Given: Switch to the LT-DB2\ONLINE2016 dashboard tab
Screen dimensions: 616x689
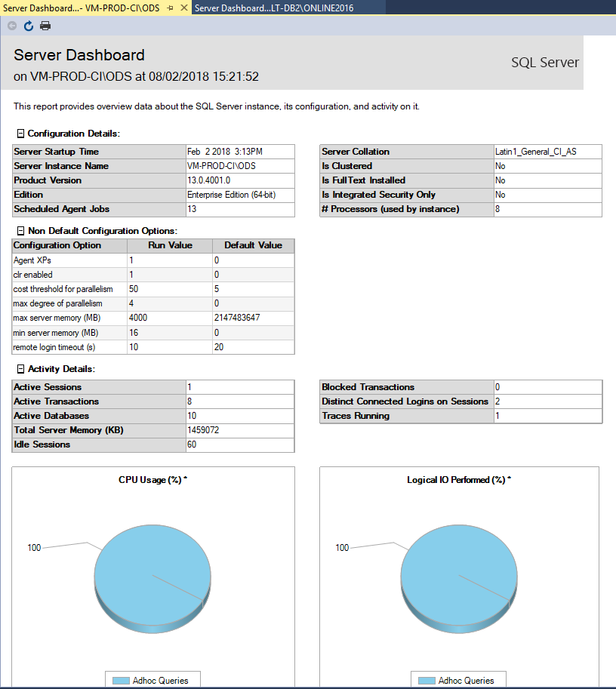Looking at the screenshot, I should (x=274, y=8).
